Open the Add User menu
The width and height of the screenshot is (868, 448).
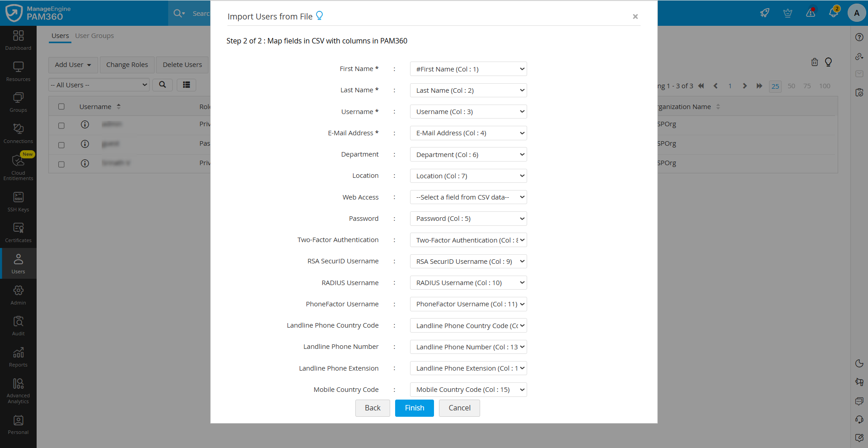click(72, 65)
